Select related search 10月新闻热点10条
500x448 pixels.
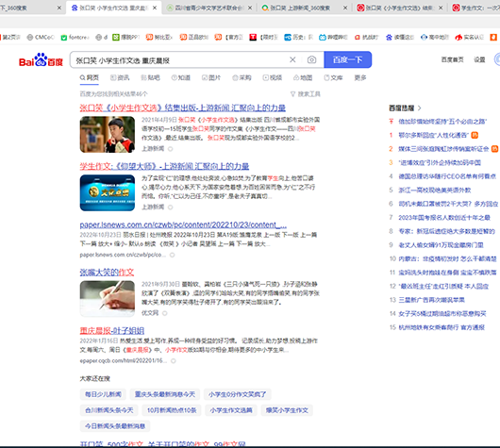click(172, 410)
